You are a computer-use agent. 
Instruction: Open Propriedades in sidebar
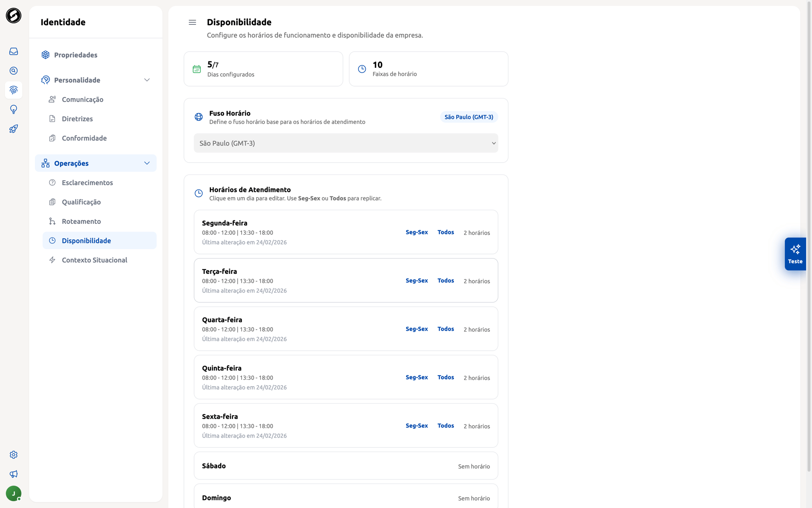click(x=96, y=55)
